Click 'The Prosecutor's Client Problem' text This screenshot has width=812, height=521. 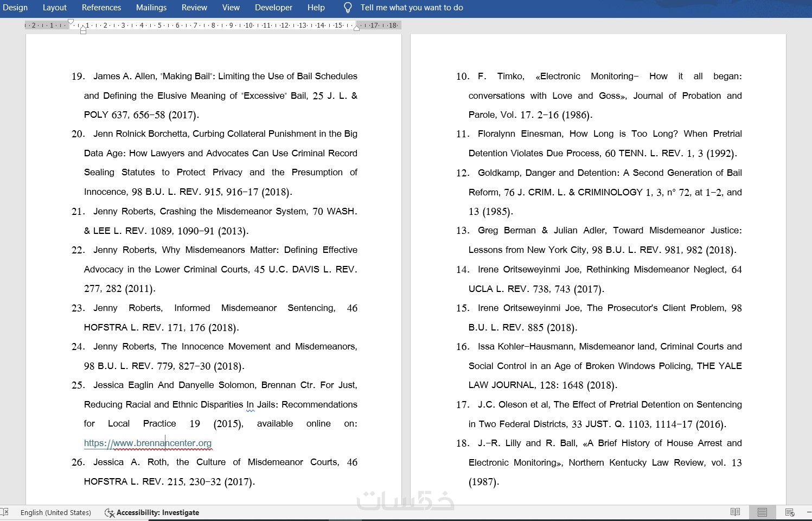pyautogui.click(x=656, y=308)
